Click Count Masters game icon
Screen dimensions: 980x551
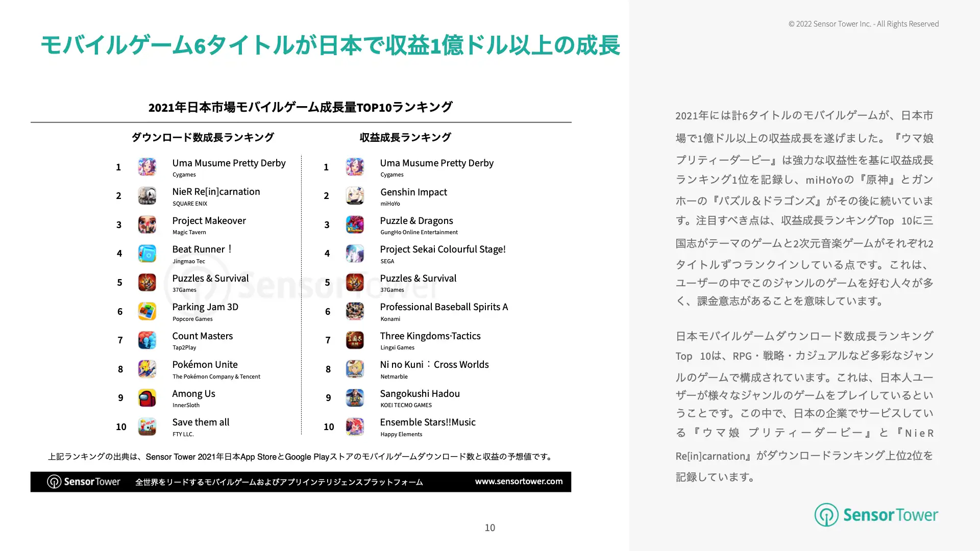pos(147,340)
